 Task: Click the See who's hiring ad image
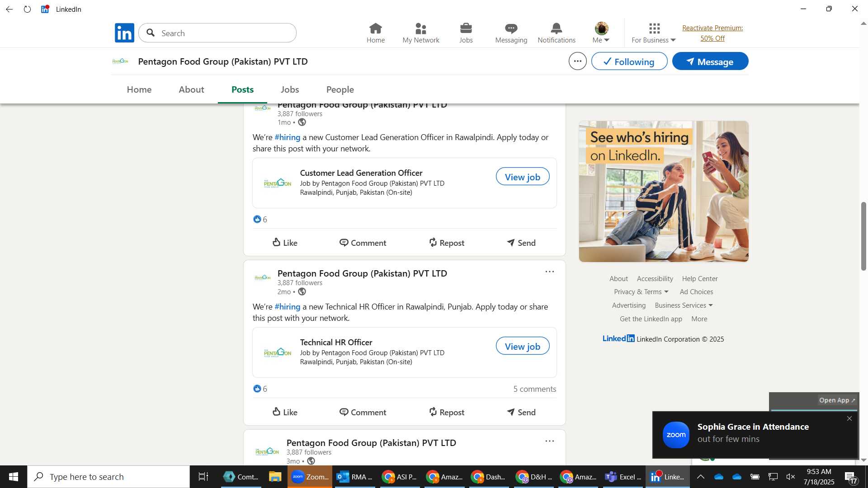coord(663,191)
